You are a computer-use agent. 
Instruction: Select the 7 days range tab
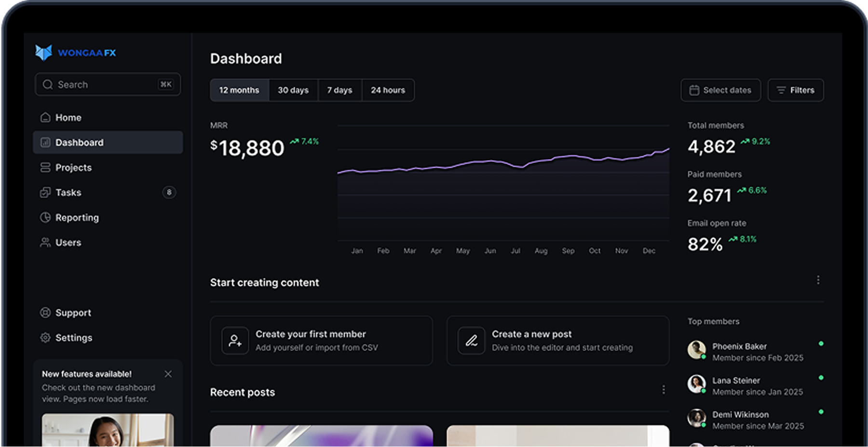[339, 90]
